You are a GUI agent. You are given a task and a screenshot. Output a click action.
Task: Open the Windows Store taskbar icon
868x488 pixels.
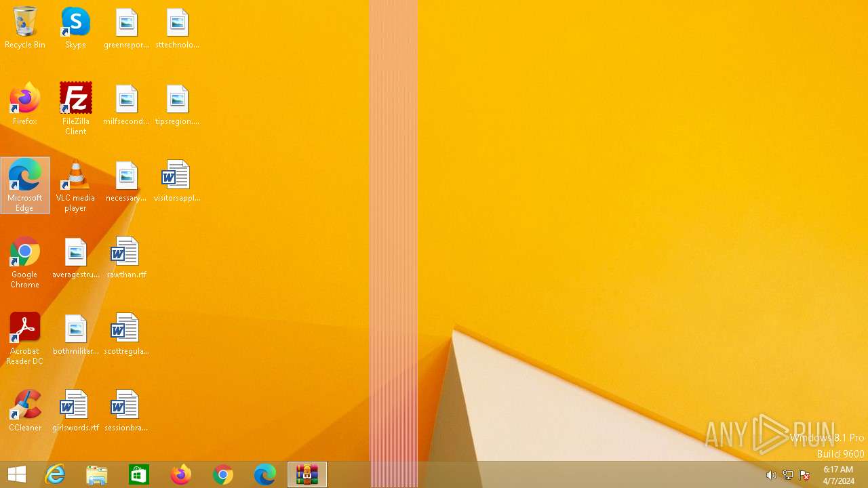pyautogui.click(x=139, y=474)
